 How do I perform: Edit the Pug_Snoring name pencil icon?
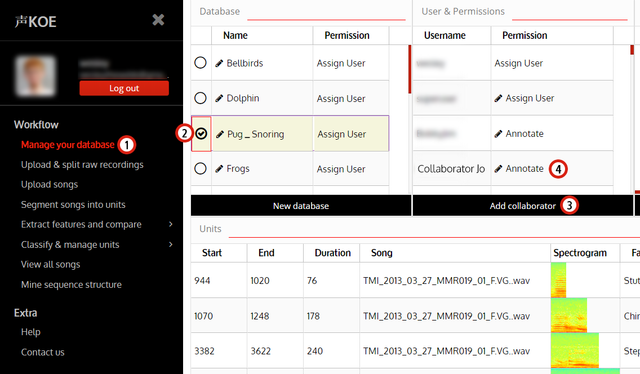220,134
